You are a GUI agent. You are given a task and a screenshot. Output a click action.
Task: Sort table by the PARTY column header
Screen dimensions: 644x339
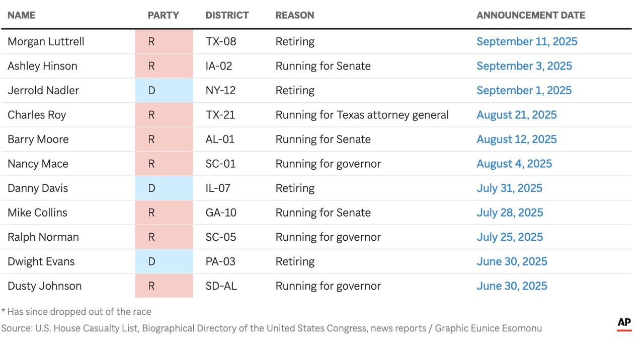(x=163, y=15)
